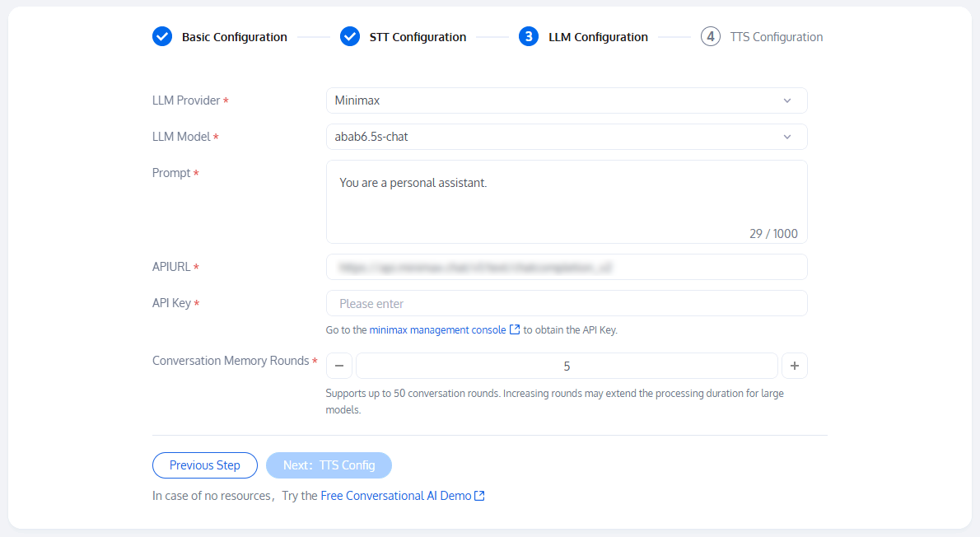This screenshot has width=980, height=537.
Task: Select the TTS Configuration step label
Action: (x=776, y=37)
